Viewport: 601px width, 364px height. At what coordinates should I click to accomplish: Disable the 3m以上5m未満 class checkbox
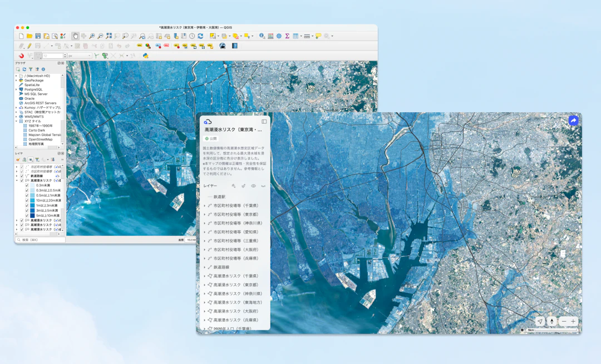(26, 211)
